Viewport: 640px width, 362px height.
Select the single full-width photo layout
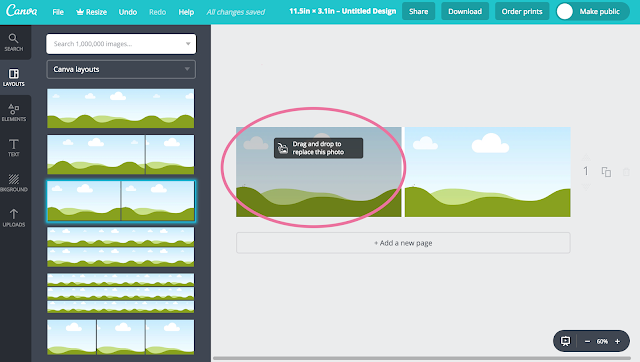click(x=121, y=108)
